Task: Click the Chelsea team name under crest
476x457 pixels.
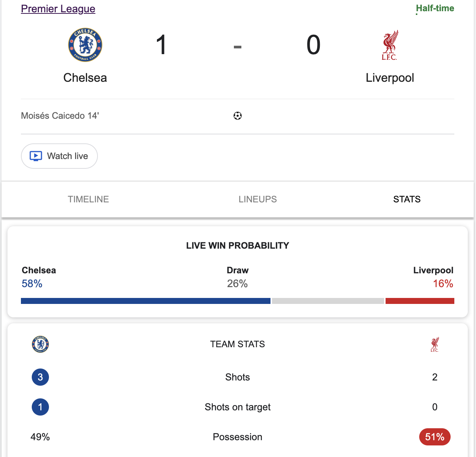Action: pyautogui.click(x=85, y=78)
